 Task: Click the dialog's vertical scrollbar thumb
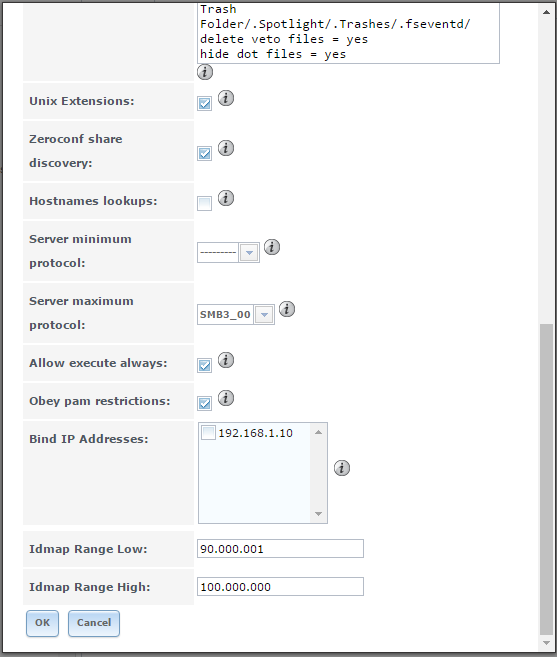pos(546,479)
